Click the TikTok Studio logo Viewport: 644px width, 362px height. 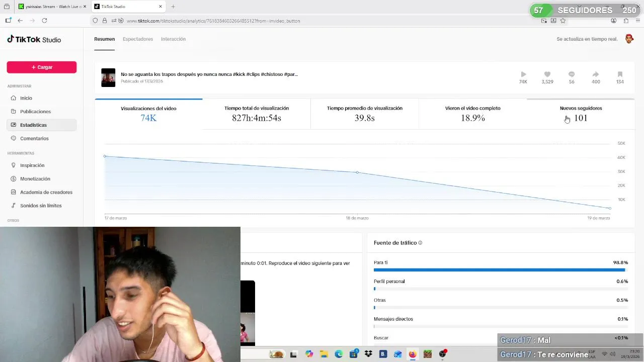[34, 39]
